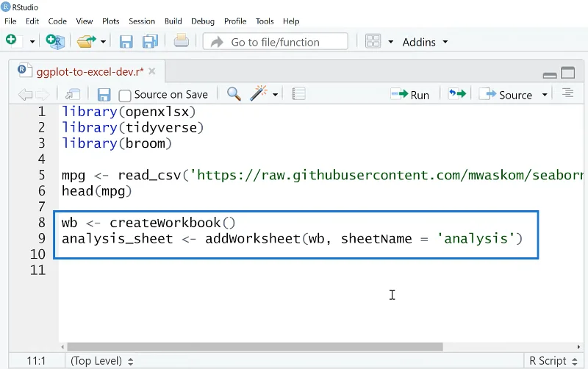This screenshot has height=369, width=588.
Task: Click the Show in new window icon
Action: pyautogui.click(x=73, y=94)
